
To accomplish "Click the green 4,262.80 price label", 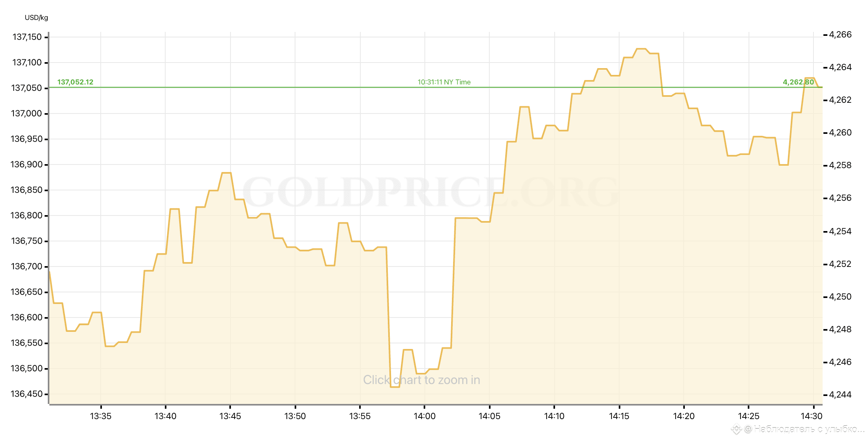I will (x=798, y=82).
